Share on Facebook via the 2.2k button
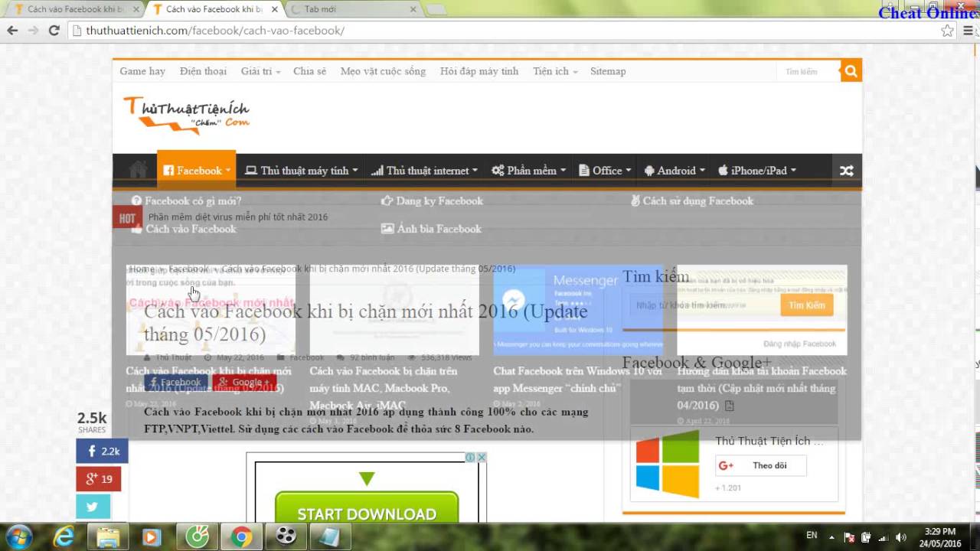This screenshot has height=551, width=980. point(102,452)
